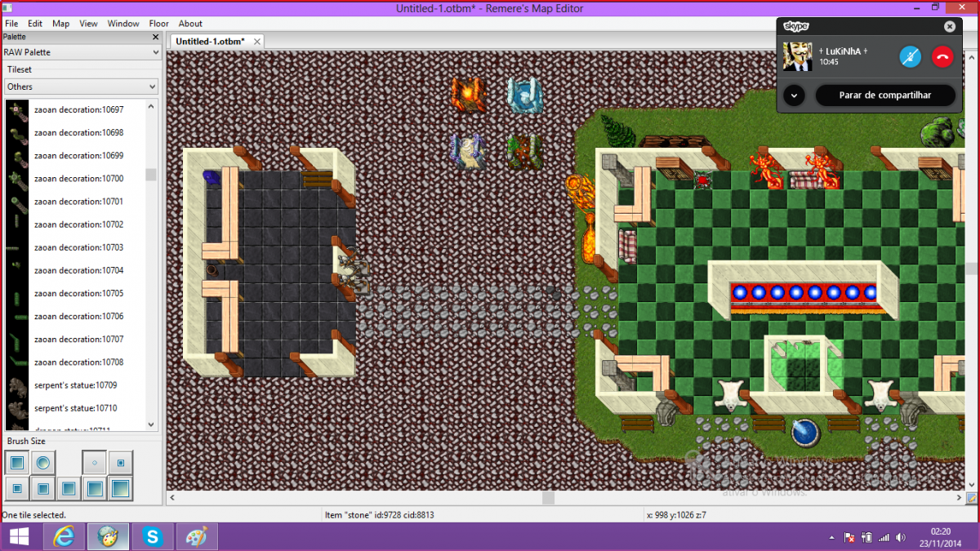Click Parar de compartilhar in Skype

(885, 96)
